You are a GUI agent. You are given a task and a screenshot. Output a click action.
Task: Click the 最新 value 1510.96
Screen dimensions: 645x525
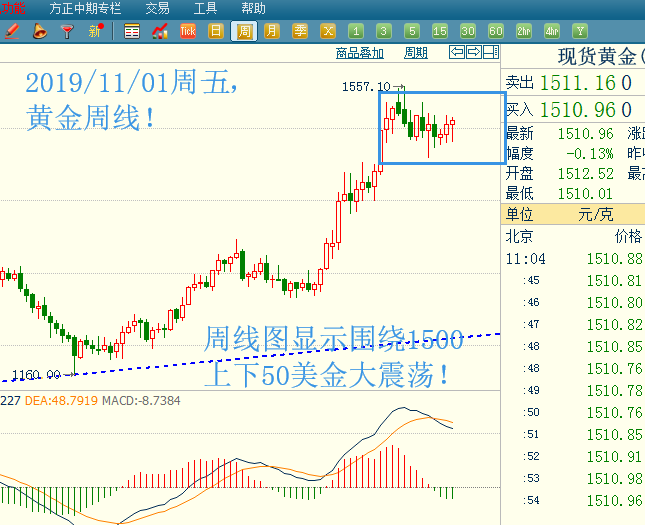585,134
